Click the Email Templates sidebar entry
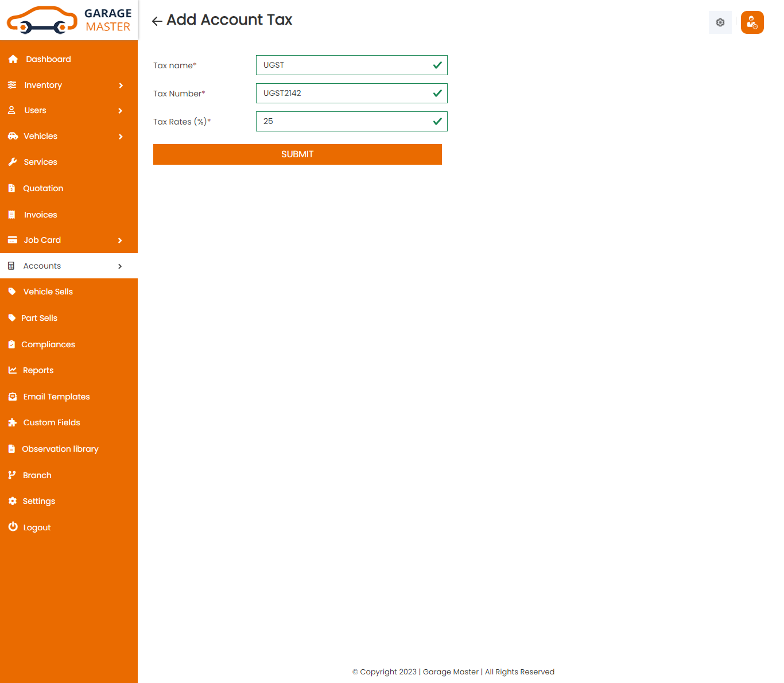The height and width of the screenshot is (683, 784). coord(56,397)
